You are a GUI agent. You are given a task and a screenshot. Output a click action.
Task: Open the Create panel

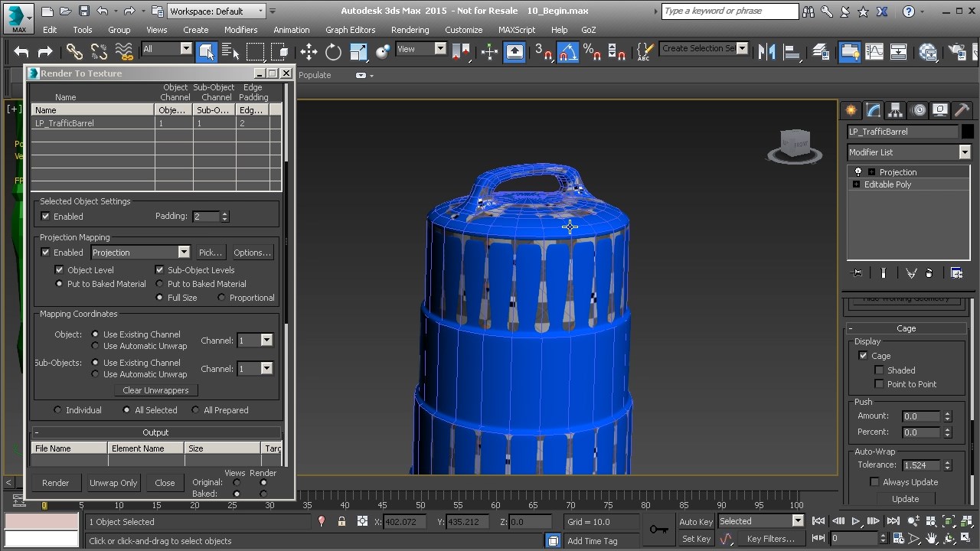point(851,110)
